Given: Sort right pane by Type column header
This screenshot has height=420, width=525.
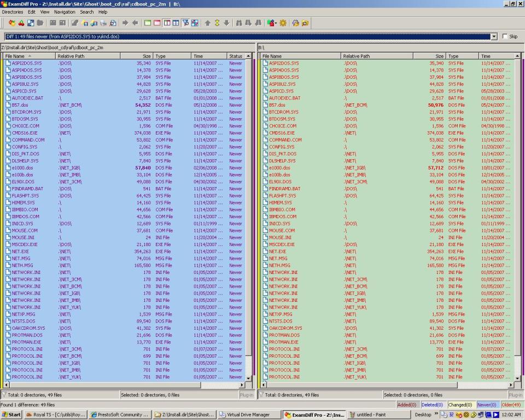Looking at the screenshot, I should click(x=463, y=56).
